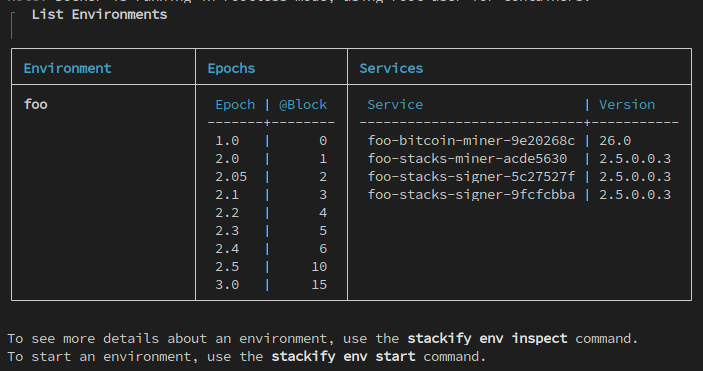Click the 'Epoch' sub-header text

tap(235, 105)
